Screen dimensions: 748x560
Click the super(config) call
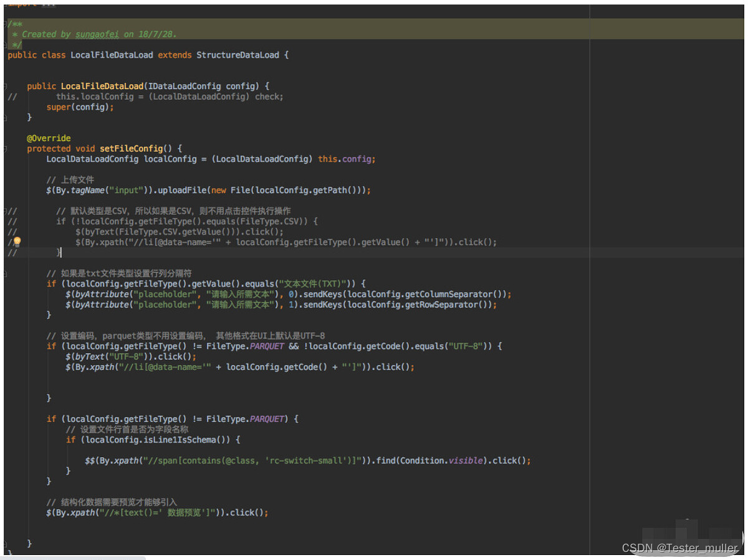80,107
